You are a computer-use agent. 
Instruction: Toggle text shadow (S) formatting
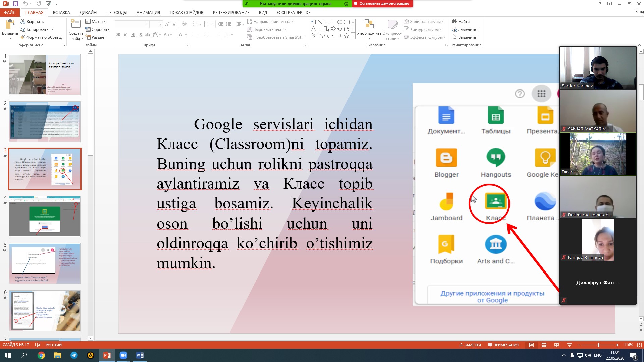click(x=140, y=35)
